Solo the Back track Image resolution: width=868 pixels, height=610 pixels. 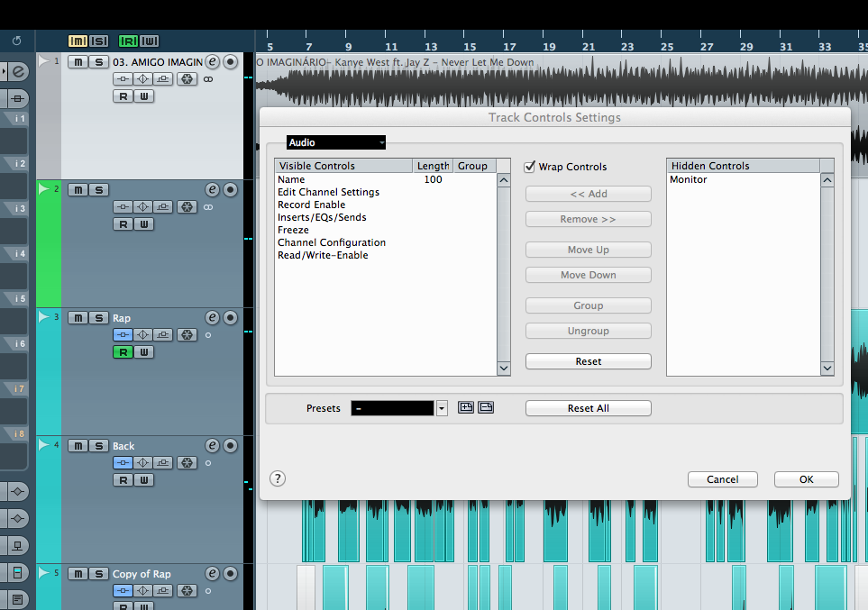[x=98, y=446]
